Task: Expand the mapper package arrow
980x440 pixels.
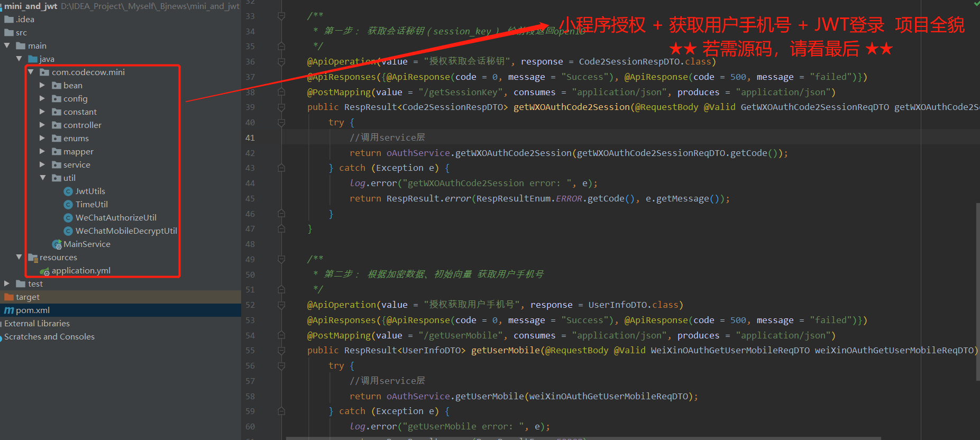Action: [42, 151]
